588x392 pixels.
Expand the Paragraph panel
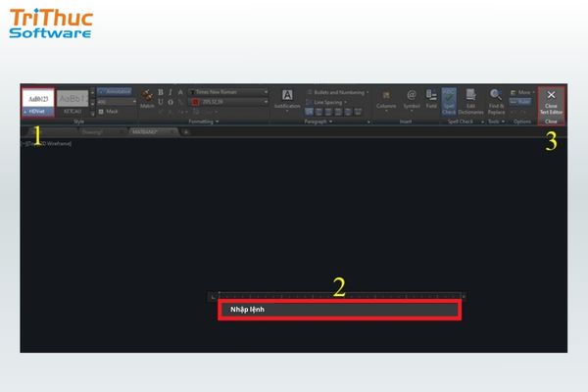click(318, 122)
